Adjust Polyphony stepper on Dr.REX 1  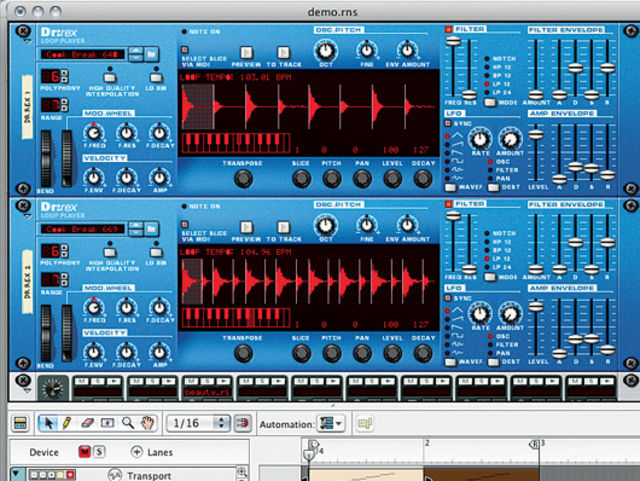[x=64, y=76]
